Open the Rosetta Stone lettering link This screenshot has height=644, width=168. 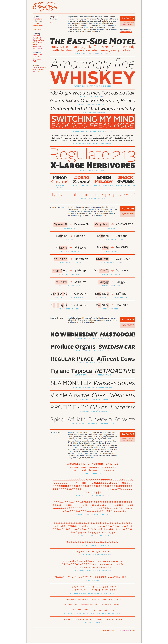tap(38, 49)
